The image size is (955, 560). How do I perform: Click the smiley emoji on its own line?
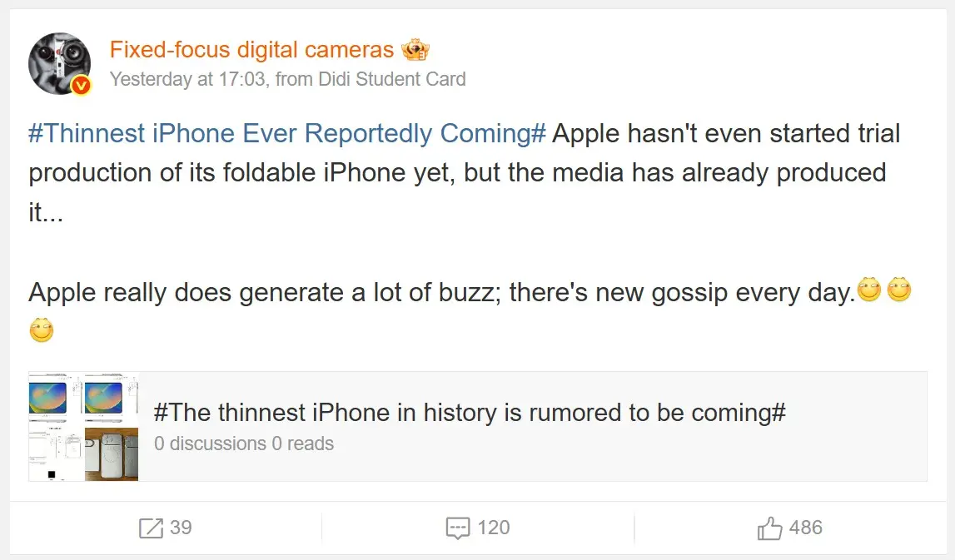42,330
